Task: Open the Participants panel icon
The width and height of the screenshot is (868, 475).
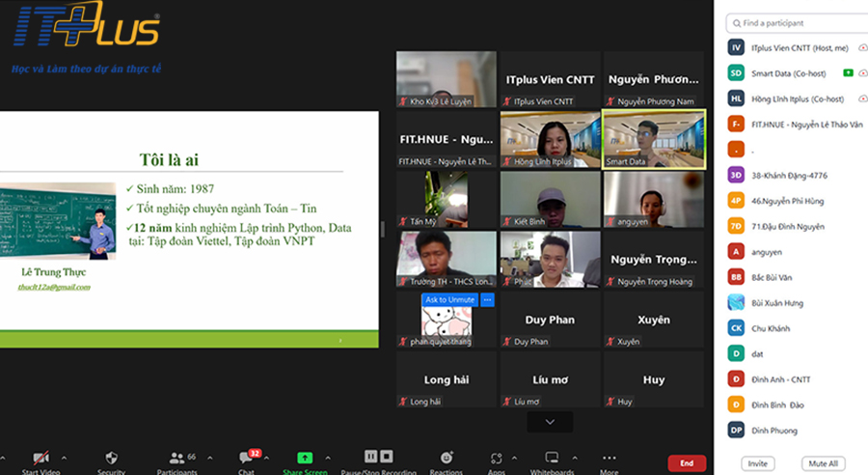Action: click(177, 459)
